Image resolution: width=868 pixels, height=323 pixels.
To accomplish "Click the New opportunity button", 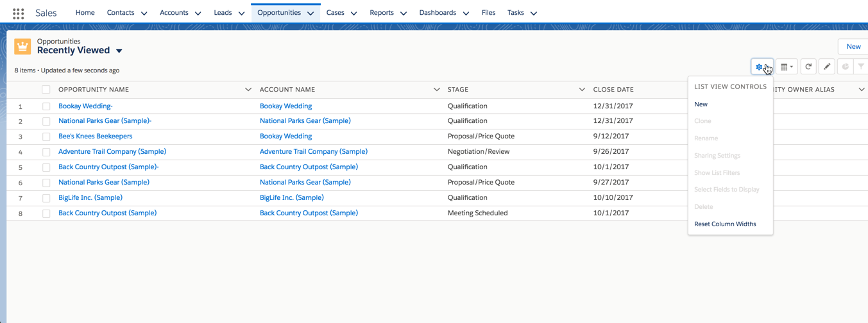I will click(853, 46).
